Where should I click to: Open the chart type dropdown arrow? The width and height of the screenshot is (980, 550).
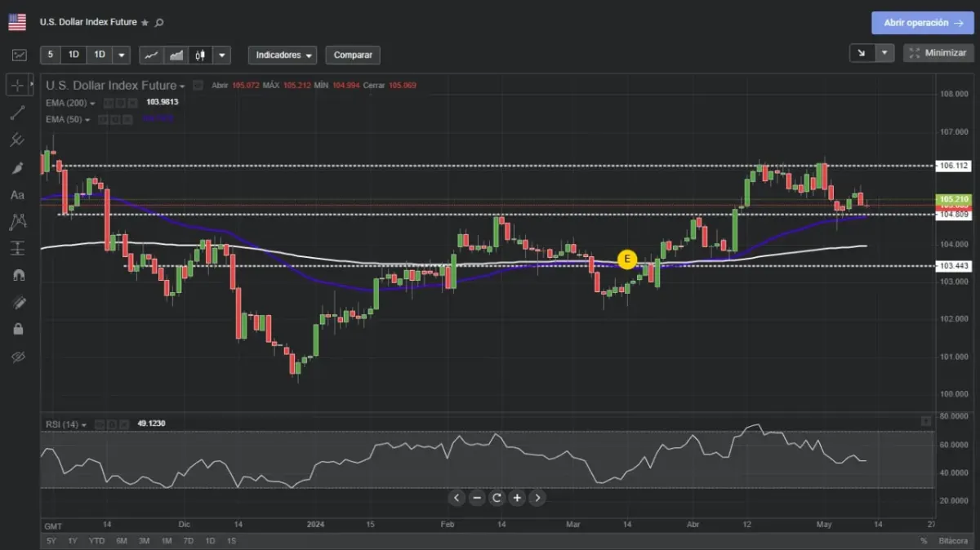[220, 55]
